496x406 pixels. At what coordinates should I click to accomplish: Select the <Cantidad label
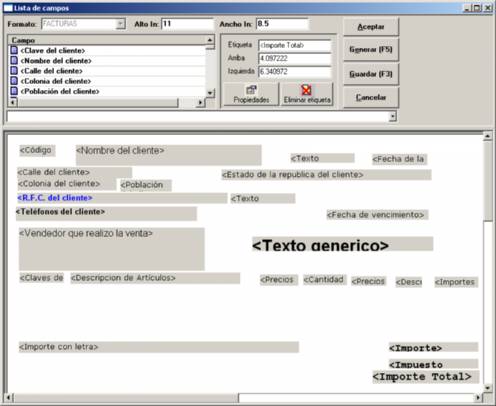pos(325,280)
